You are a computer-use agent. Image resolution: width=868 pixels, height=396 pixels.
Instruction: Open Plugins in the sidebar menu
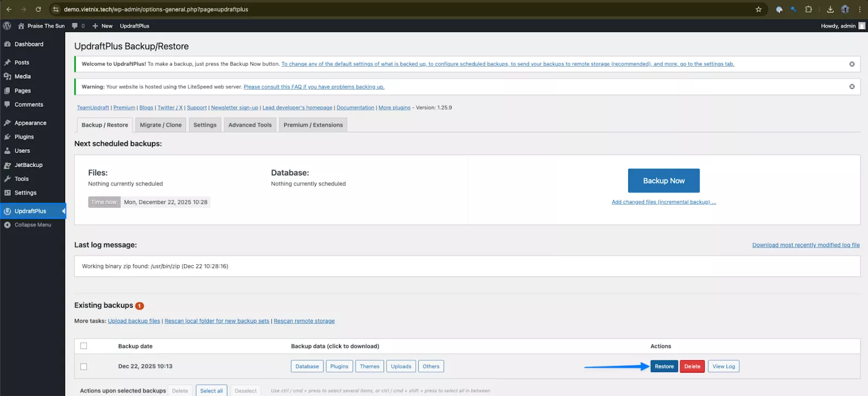[x=24, y=137]
